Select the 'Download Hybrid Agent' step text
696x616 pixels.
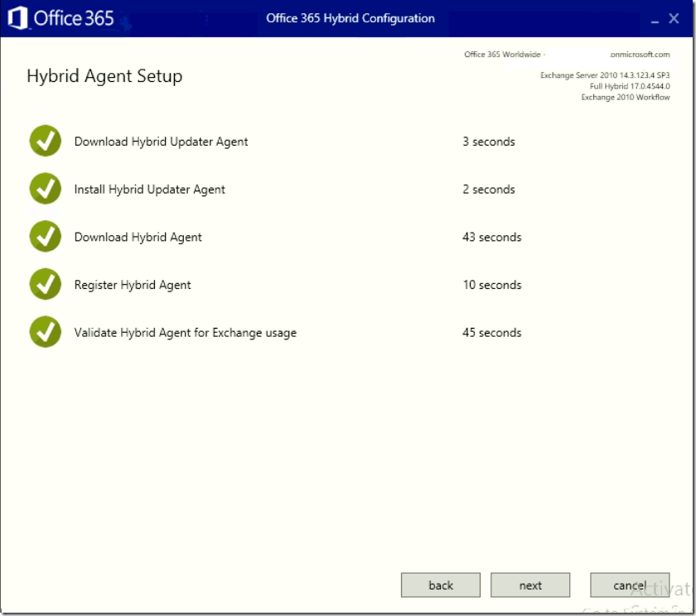(138, 238)
